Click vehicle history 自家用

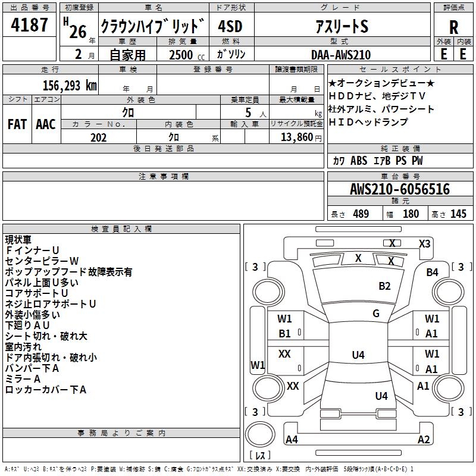click(x=127, y=55)
